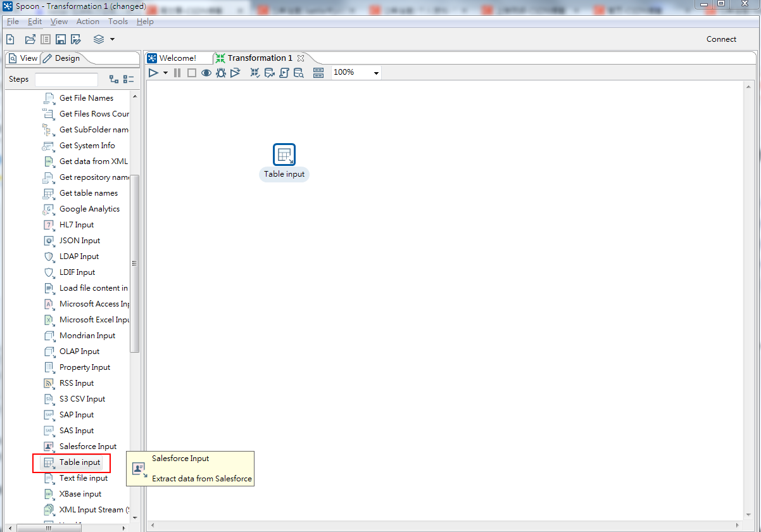The image size is (761, 532).
Task: Open the run options dropdown arrow
Action: 165,72
